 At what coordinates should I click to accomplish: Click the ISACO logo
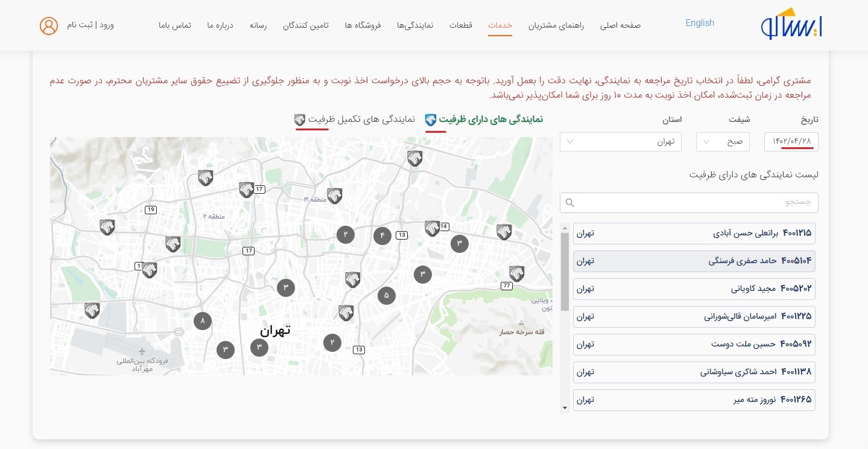click(791, 25)
